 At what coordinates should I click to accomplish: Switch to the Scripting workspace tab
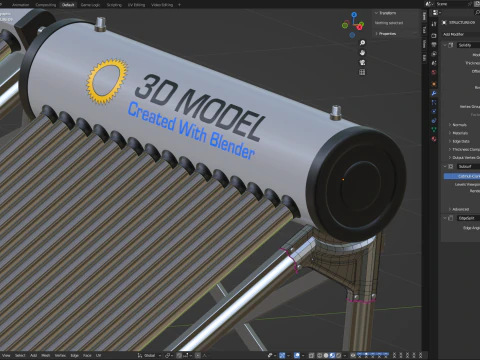pyautogui.click(x=114, y=5)
